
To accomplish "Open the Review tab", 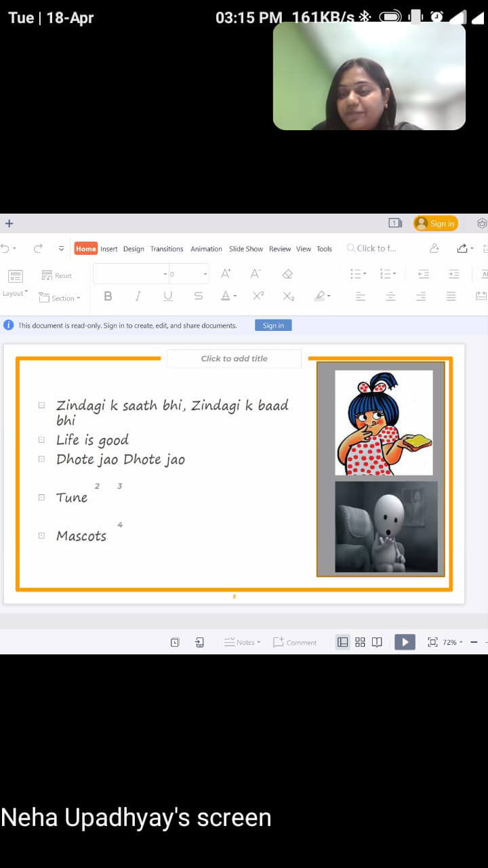I will click(x=280, y=249).
